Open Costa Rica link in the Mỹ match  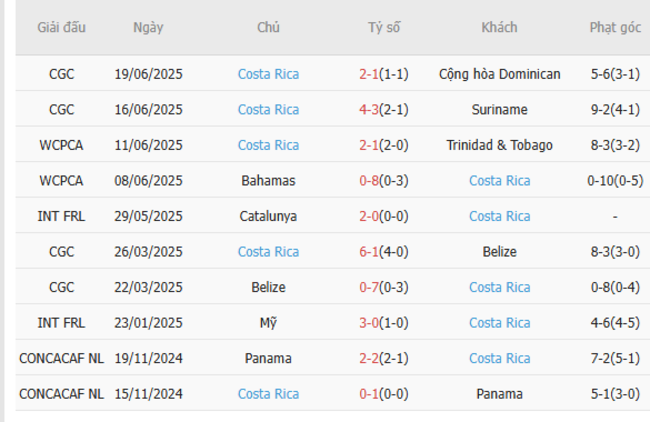pyautogui.click(x=499, y=323)
